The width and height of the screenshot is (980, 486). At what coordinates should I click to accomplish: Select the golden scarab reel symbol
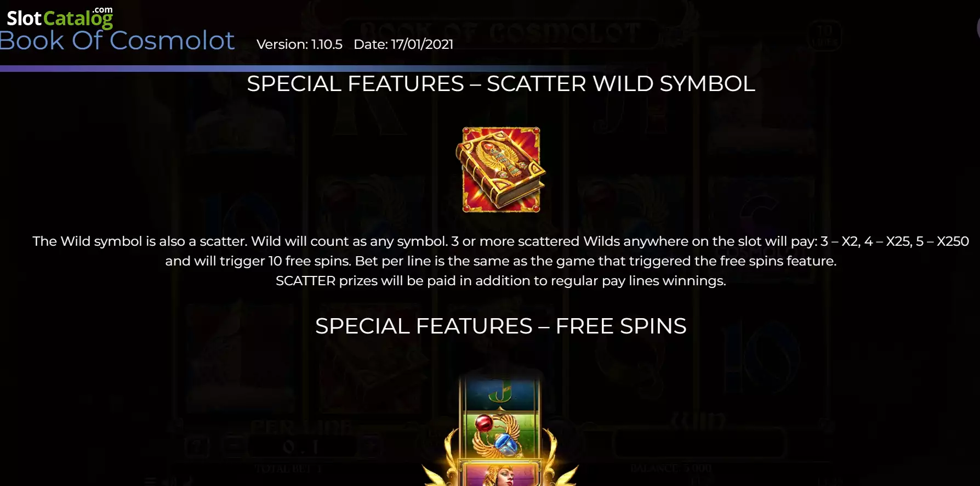click(x=499, y=436)
